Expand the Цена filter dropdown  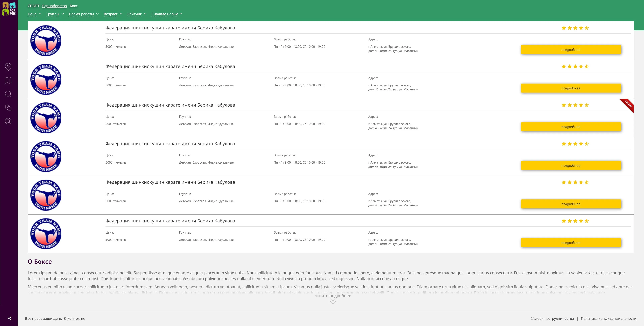tap(35, 14)
